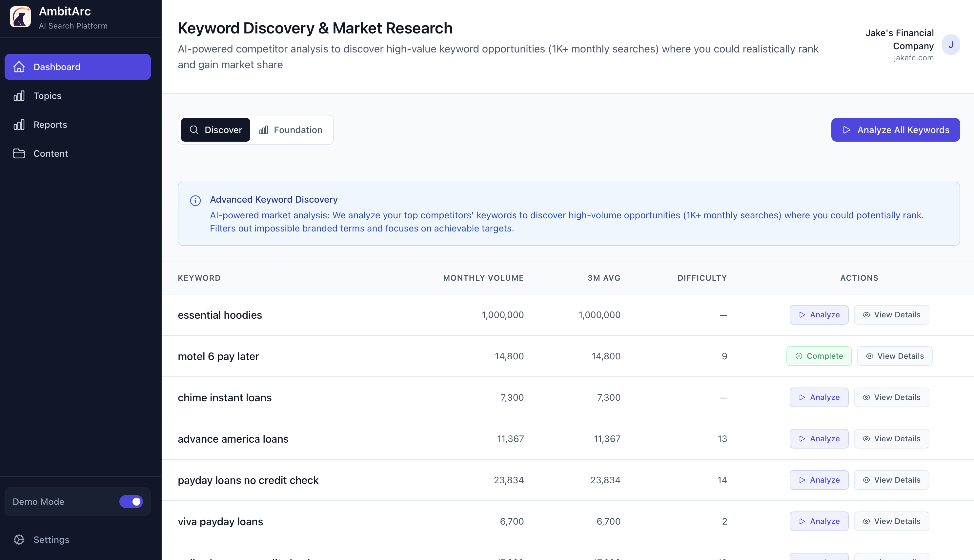Click the Topics bar chart icon

pos(19,96)
